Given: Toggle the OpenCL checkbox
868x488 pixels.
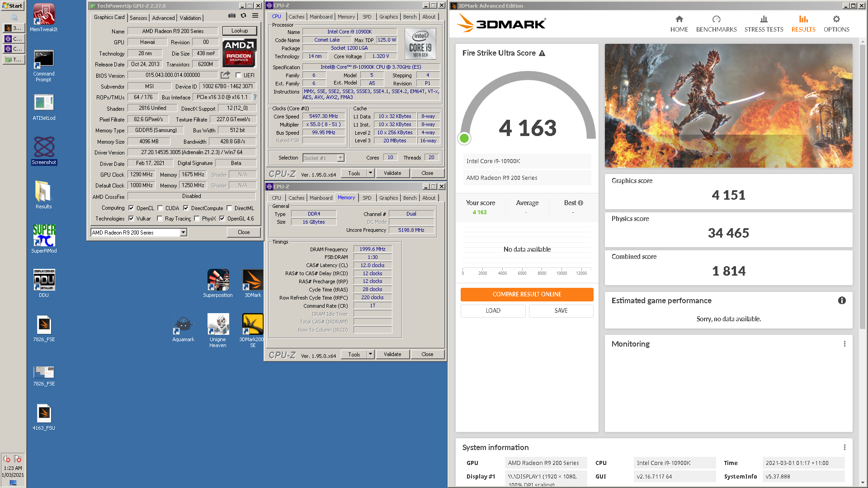Looking at the screenshot, I should 131,208.
